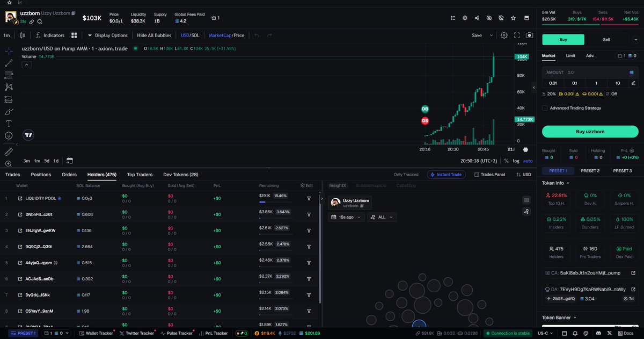
Task: Star this token as favorite
Action: (514, 18)
